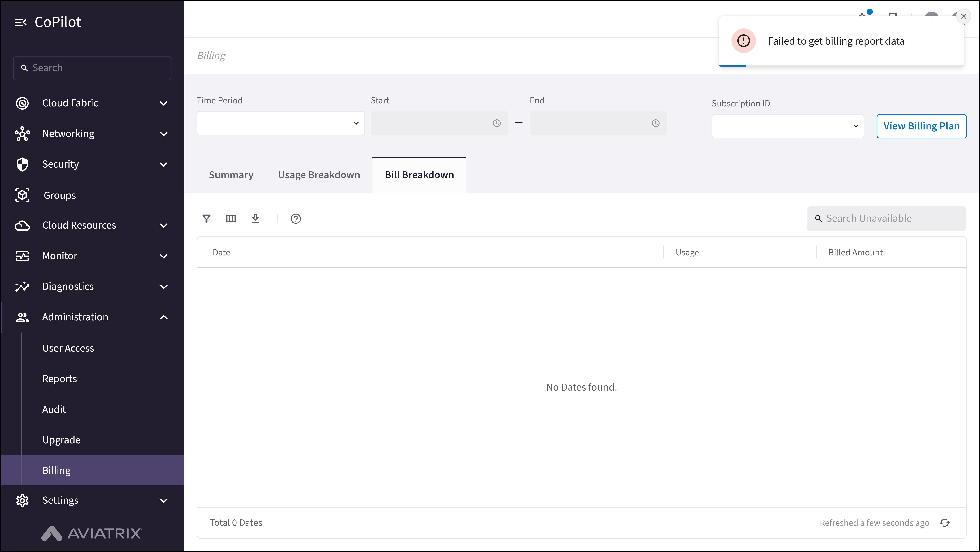The image size is (980, 552).
Task: Dismiss the billing error notification
Action: 963,16
